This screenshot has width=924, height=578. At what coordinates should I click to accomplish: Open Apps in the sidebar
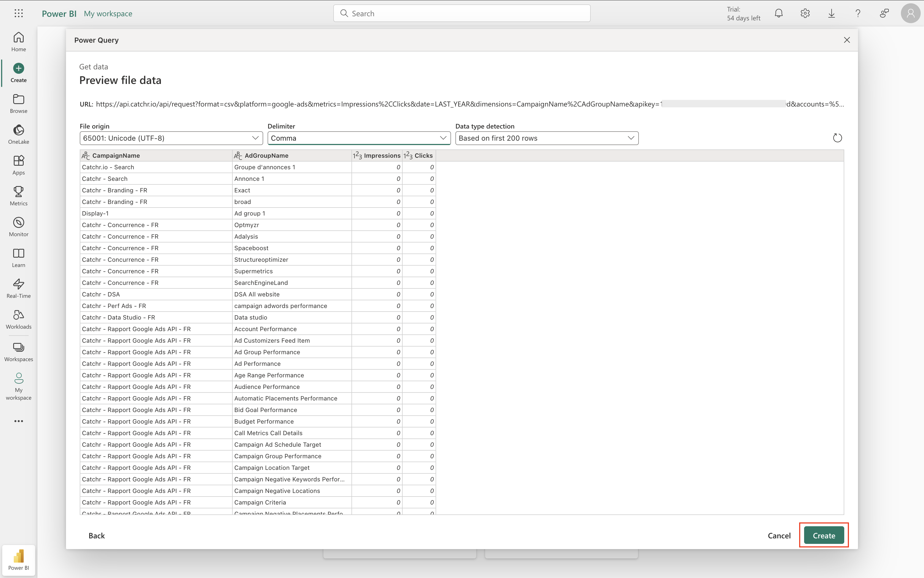tap(18, 165)
